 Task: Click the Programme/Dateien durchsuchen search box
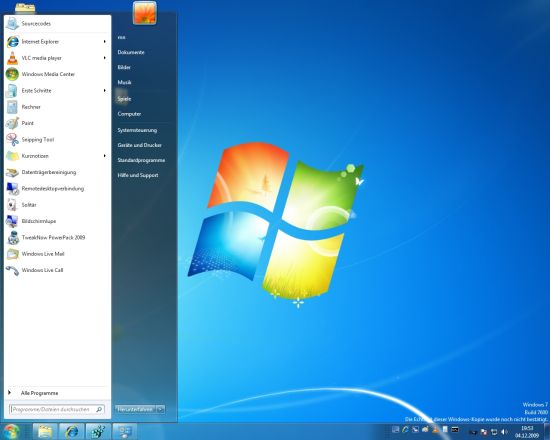click(56, 409)
